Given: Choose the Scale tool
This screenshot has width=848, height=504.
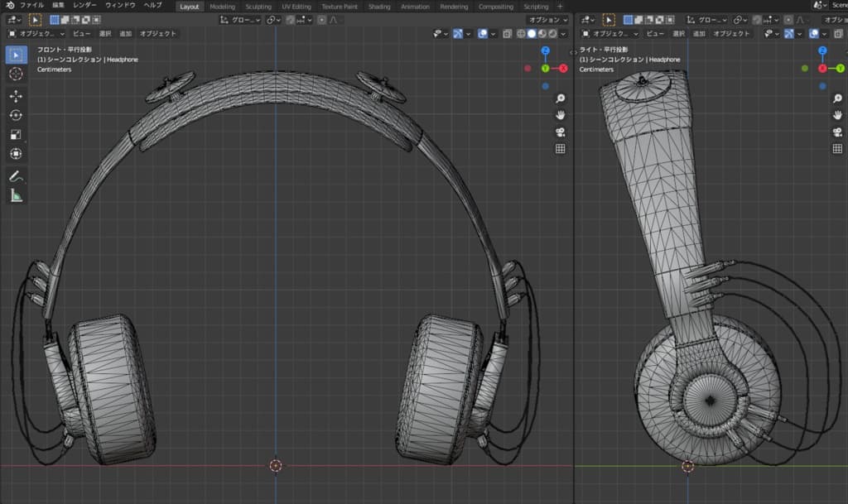Looking at the screenshot, I should (15, 134).
